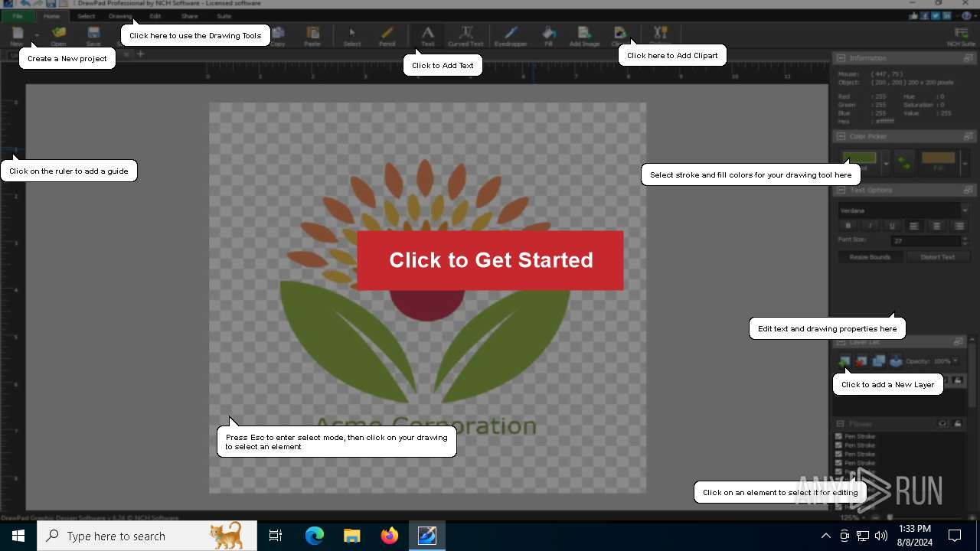Screen dimensions: 980x551
Task: Open Firefox from taskbar
Action: click(390, 536)
